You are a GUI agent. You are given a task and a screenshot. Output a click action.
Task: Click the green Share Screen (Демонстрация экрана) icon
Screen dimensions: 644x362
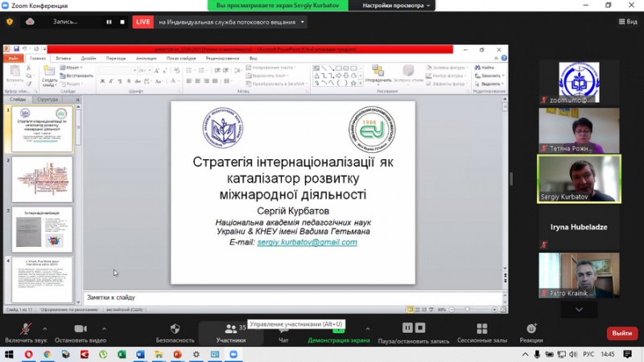pos(338,329)
